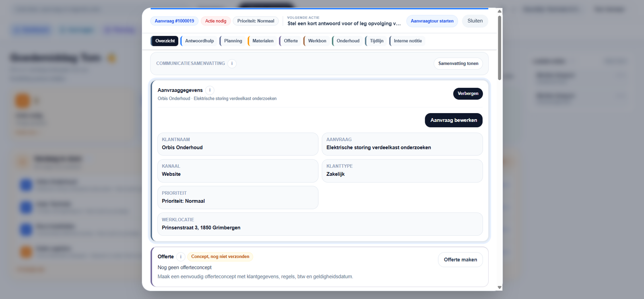The height and width of the screenshot is (299, 644).
Task: Hide request details with Verbergen
Action: (x=468, y=94)
